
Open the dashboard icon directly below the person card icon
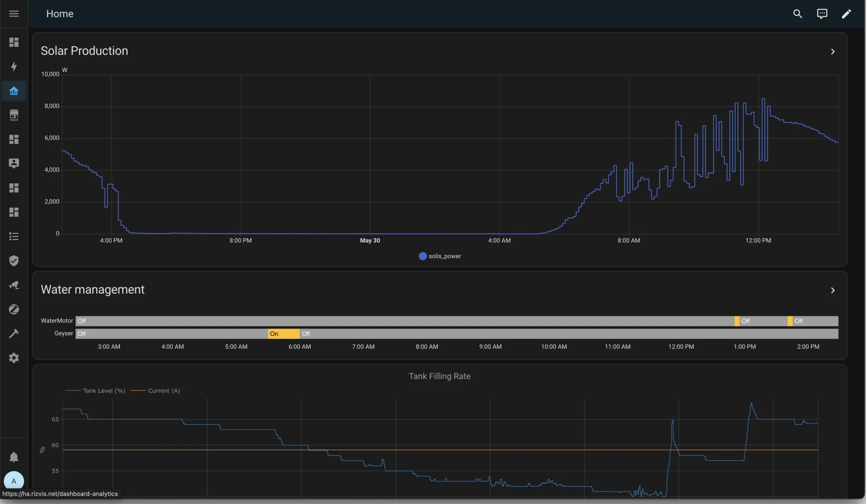coord(14,188)
